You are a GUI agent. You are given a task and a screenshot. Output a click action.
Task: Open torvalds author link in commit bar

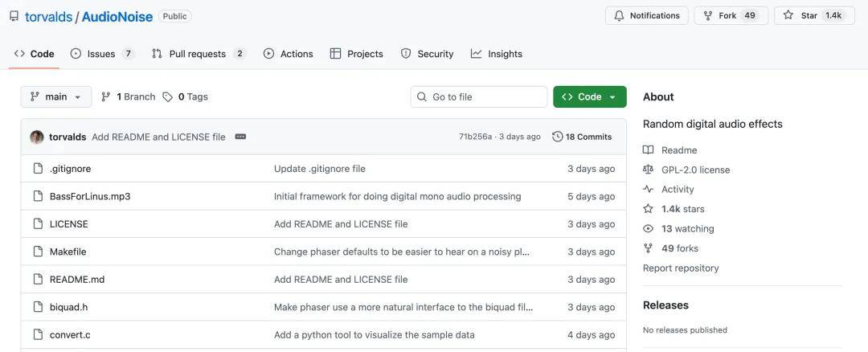point(68,137)
